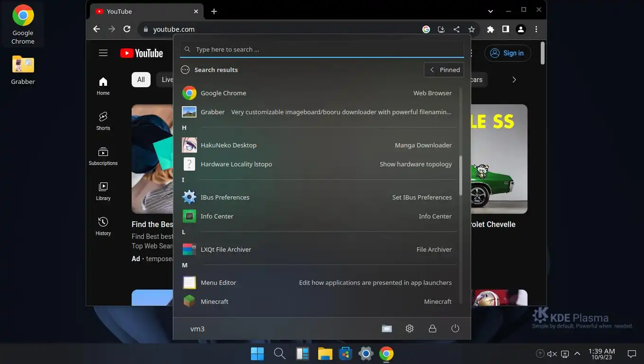The image size is (644, 364).
Task: Click the Install app icon in address bar
Action: [441, 29]
